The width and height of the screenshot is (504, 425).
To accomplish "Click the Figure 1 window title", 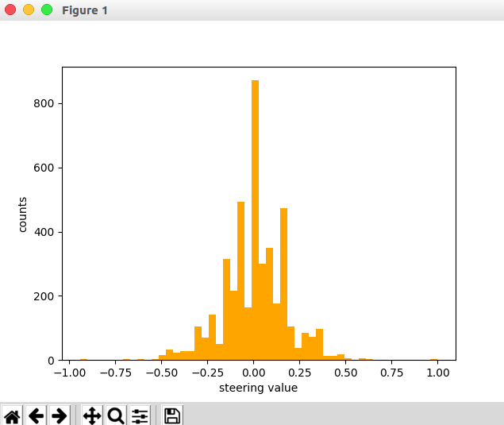I will [x=85, y=10].
